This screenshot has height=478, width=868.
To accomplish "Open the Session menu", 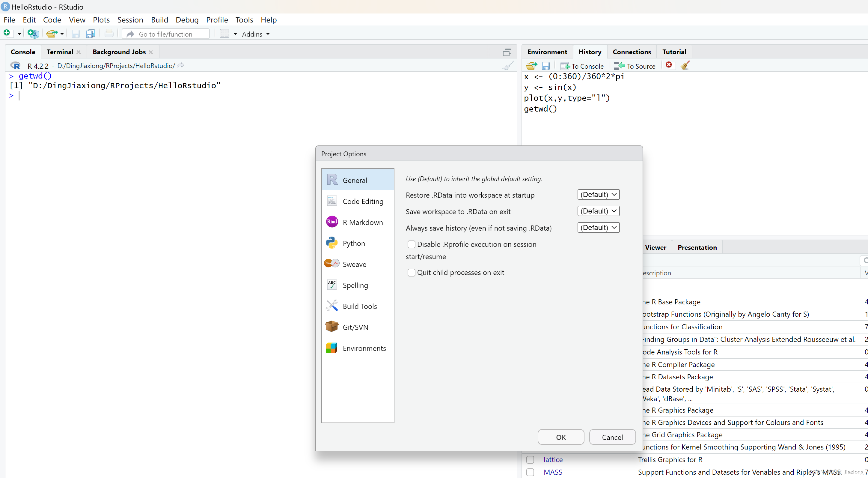I will pos(130,20).
